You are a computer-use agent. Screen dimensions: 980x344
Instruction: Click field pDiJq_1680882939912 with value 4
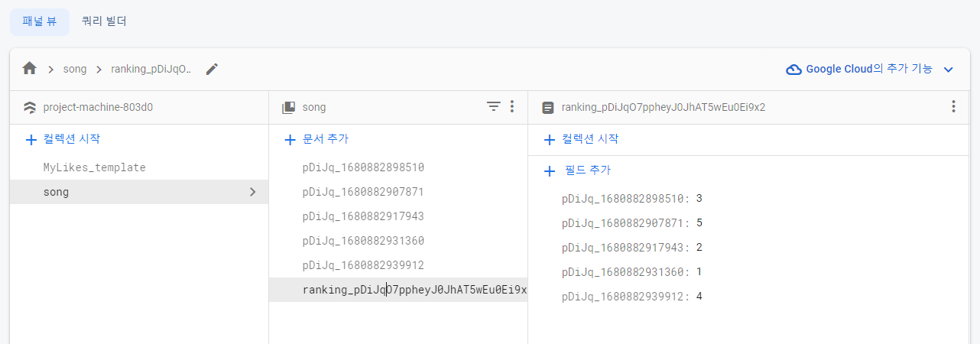click(631, 297)
